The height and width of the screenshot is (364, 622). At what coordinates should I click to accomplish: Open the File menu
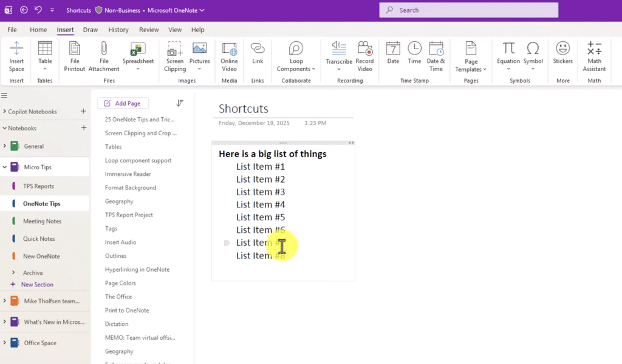click(x=12, y=30)
